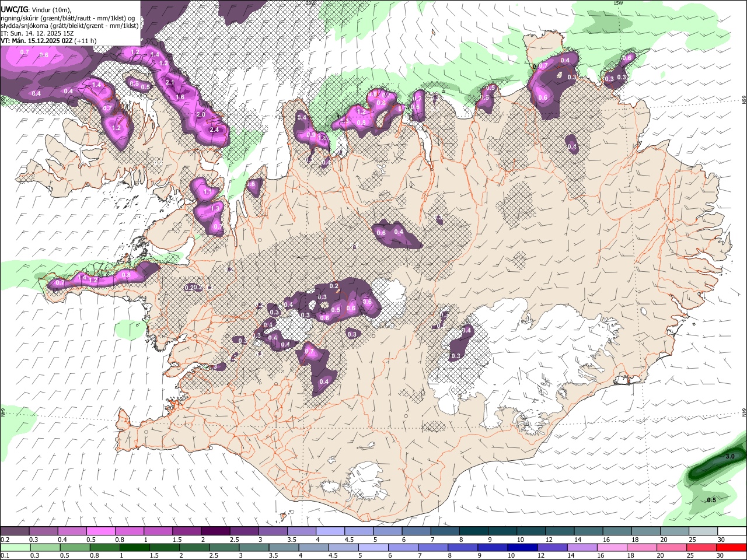This screenshot has width=747, height=560.
Task: Click the white swatch after 30 in the top scale
Action: (x=731, y=531)
